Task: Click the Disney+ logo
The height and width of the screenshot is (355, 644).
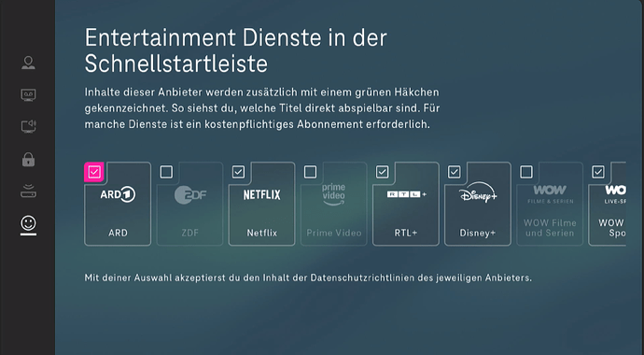Action: point(478,192)
